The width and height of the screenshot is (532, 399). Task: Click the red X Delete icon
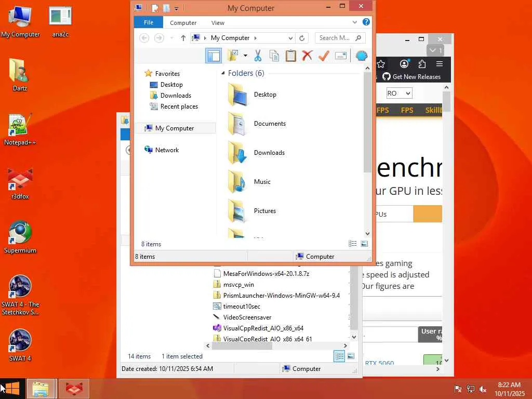307,56
